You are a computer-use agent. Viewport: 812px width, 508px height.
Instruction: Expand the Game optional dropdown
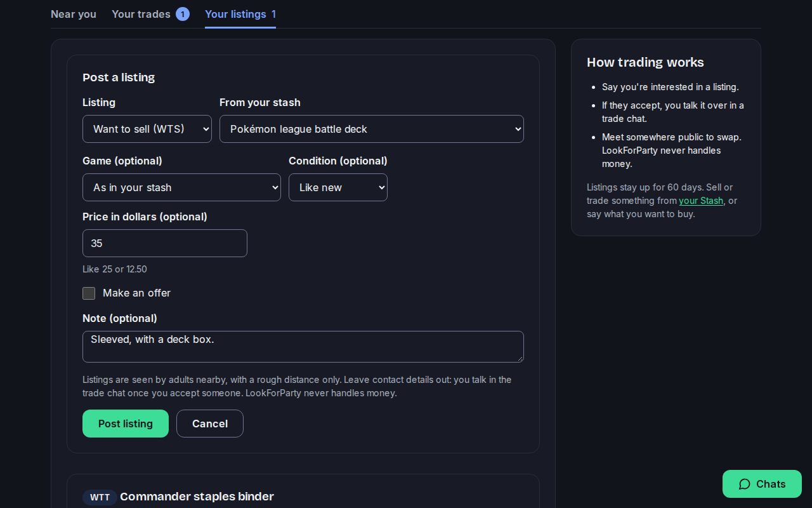[181, 187]
